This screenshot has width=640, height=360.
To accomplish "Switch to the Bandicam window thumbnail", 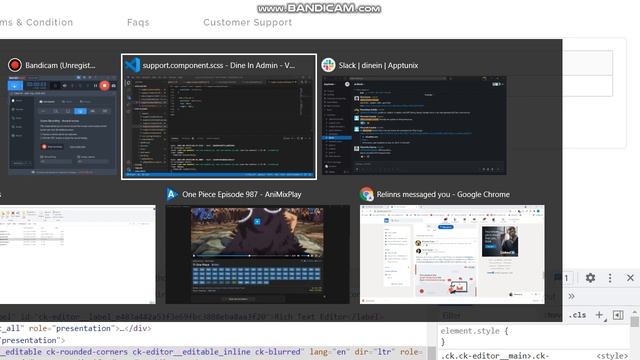I will point(62,125).
